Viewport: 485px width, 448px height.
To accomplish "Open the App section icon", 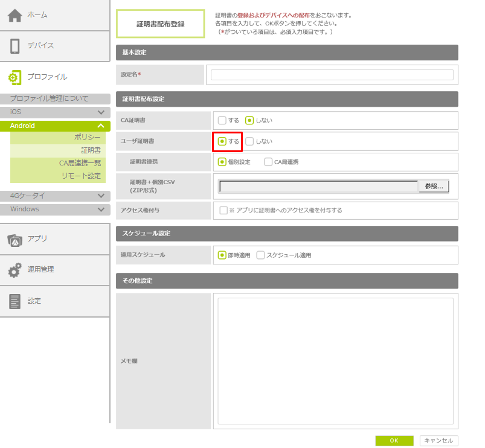I will tap(15, 239).
